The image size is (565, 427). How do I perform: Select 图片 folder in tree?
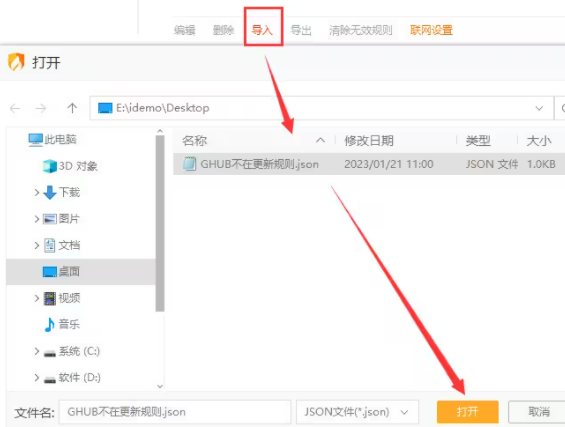point(69,218)
